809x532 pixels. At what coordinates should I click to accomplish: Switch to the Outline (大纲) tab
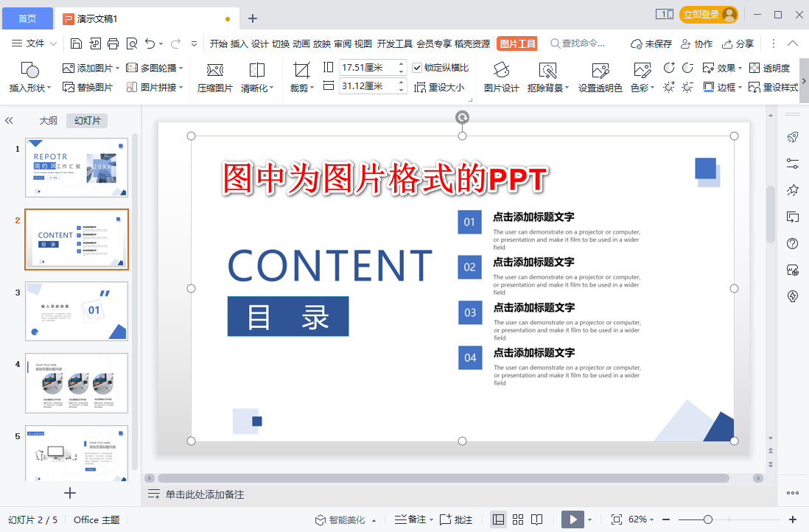tap(49, 121)
